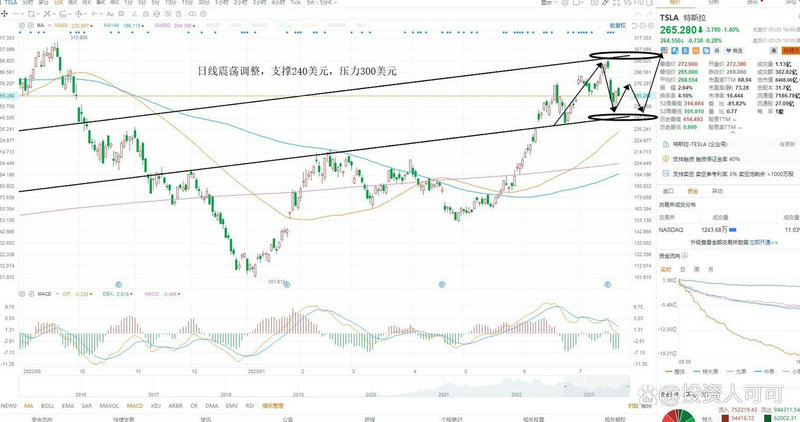
Task: Expand the layout selector dropdown in top toolbar
Action: (583, 3)
